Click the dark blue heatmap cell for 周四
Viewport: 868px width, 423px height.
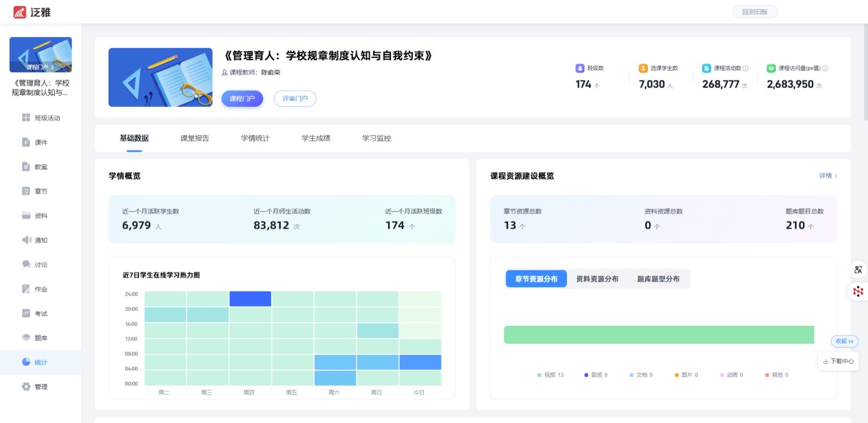click(250, 299)
